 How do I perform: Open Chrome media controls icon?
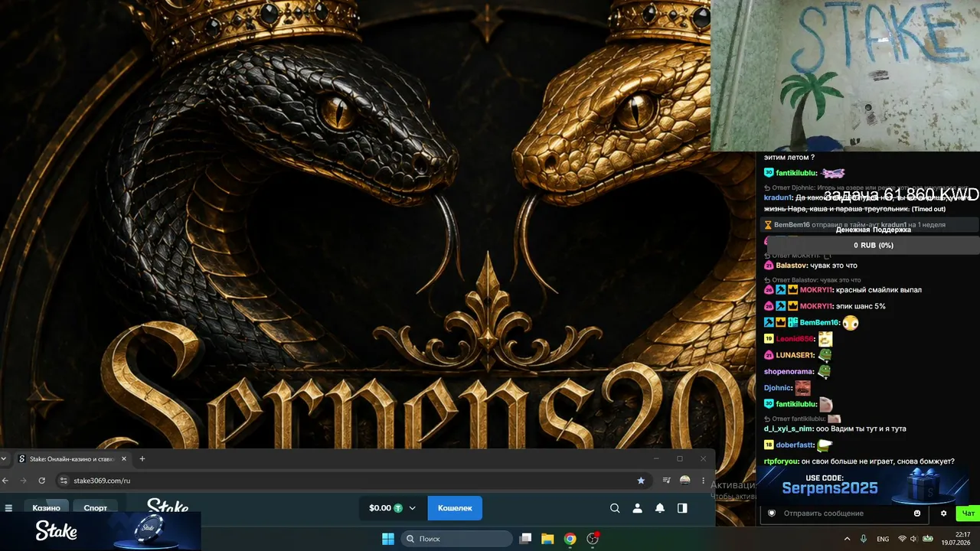[x=667, y=481]
